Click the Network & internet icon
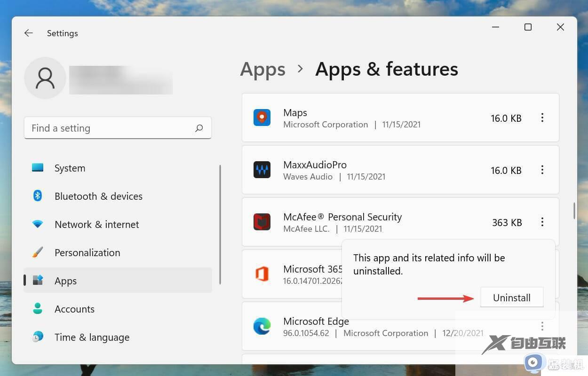The image size is (588, 376). pos(38,224)
